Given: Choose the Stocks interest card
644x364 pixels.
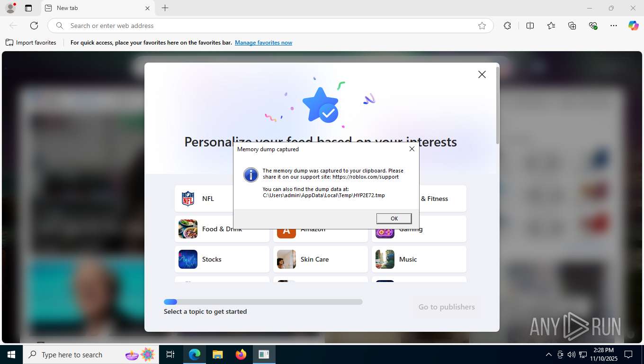Looking at the screenshot, I should click(222, 259).
